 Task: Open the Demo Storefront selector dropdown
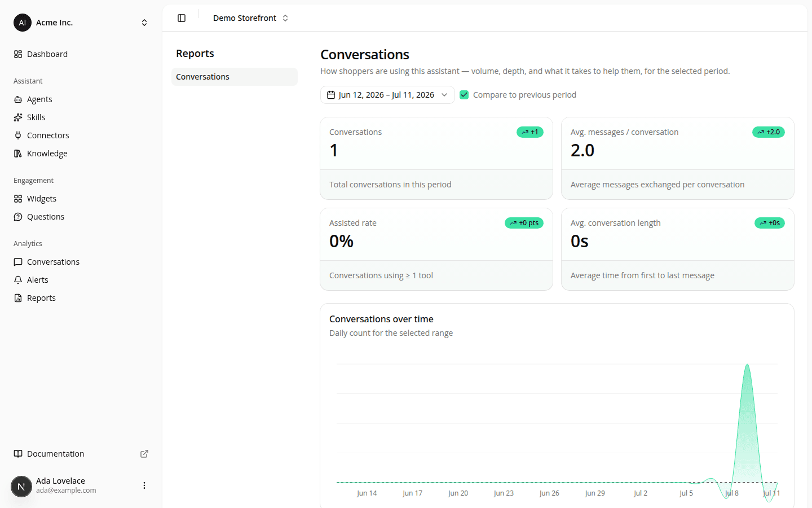251,18
